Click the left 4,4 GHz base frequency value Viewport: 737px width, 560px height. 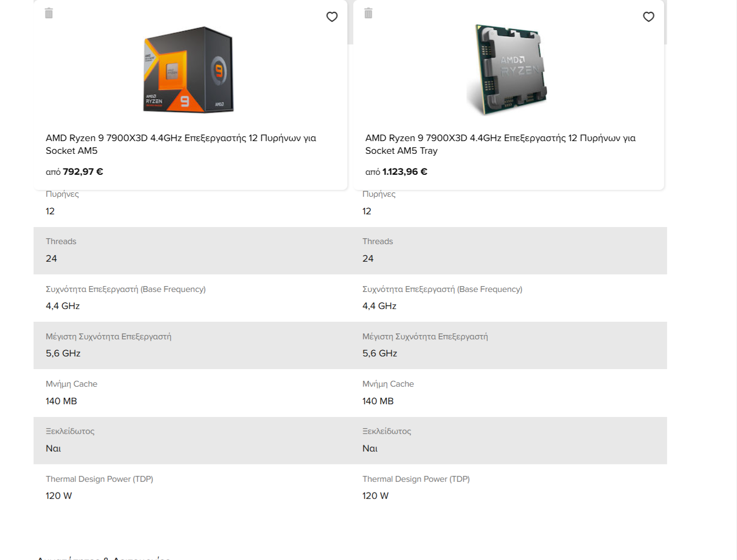[x=62, y=306]
